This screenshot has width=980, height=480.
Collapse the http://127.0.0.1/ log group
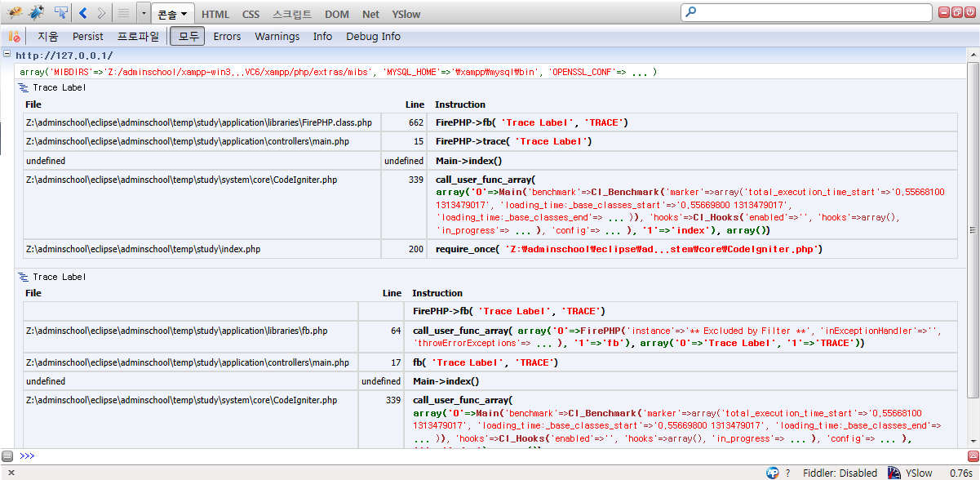(x=7, y=55)
